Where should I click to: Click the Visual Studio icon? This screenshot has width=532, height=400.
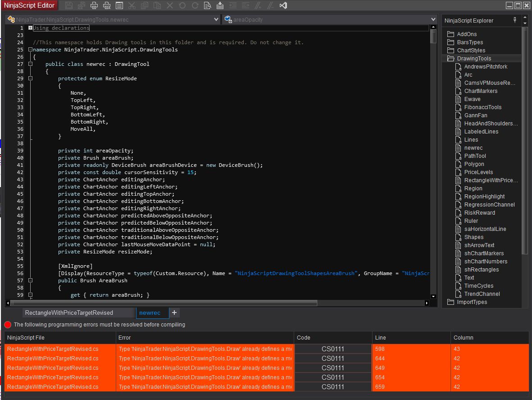click(283, 5)
